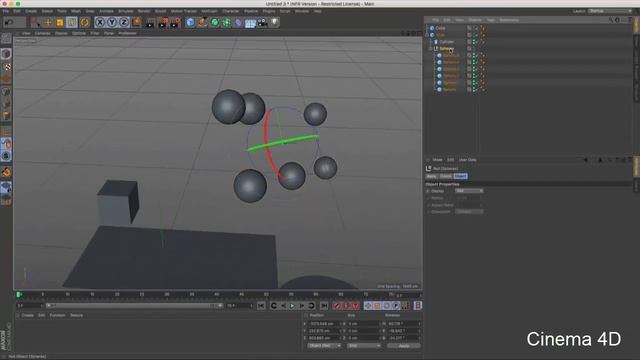This screenshot has height=360, width=640.
Task: Go to end of animation
Action: 324,306
